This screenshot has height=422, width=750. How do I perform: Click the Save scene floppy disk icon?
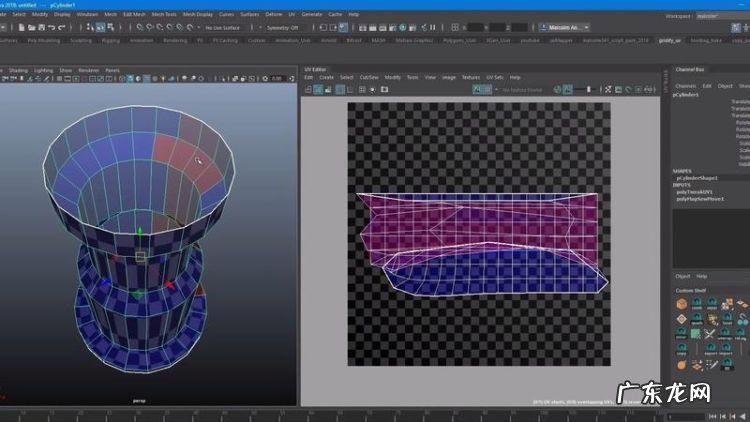tap(40, 27)
